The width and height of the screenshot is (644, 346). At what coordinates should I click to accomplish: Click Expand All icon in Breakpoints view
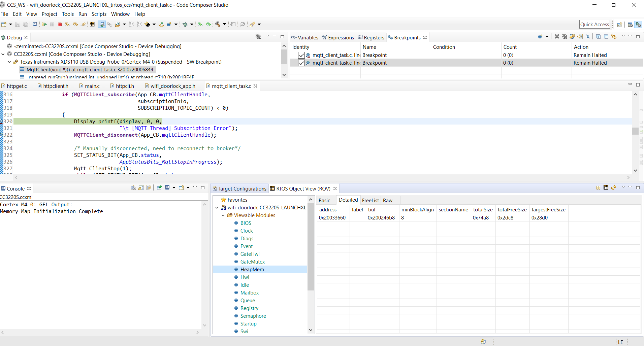[598, 37]
